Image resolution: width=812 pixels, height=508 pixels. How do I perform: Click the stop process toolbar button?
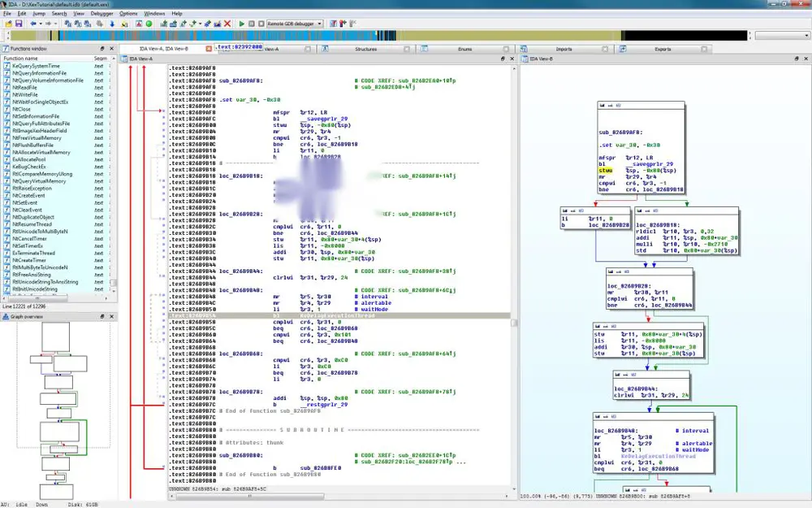[x=261, y=24]
